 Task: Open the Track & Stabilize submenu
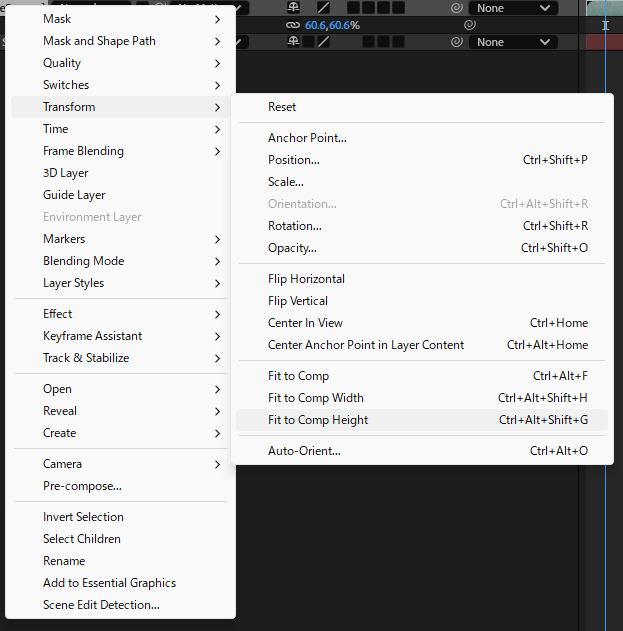(120, 358)
